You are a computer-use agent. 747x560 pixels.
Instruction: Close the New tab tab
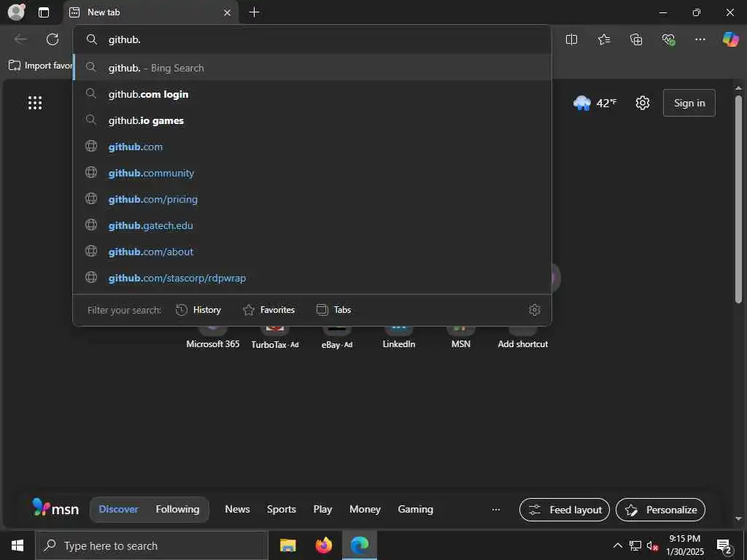228,13
